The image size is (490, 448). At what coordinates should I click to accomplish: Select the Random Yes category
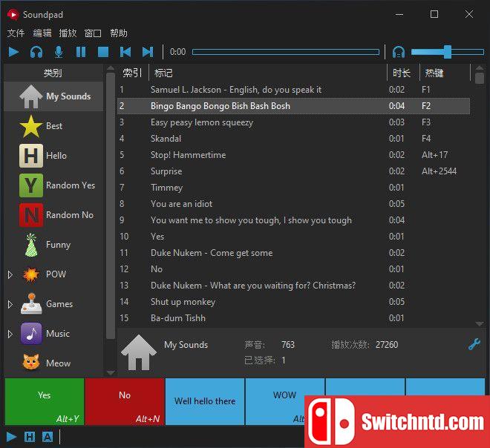pyautogui.click(x=53, y=185)
